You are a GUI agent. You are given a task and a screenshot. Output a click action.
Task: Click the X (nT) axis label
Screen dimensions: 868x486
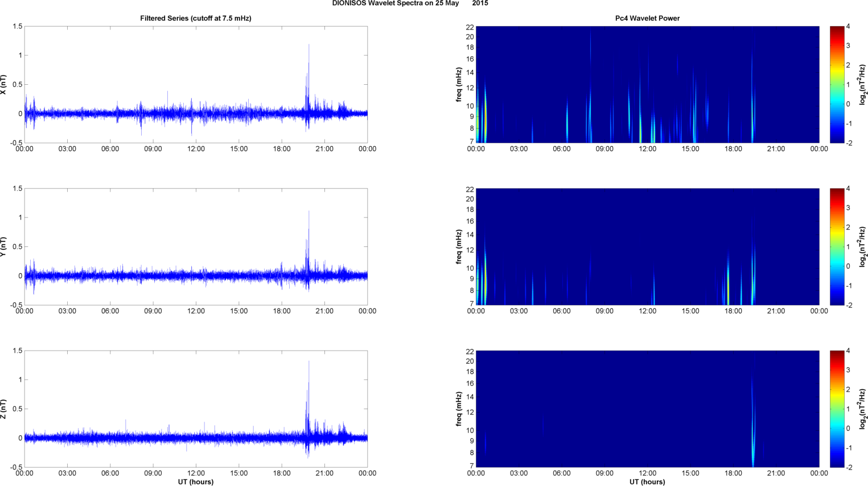pyautogui.click(x=3, y=85)
